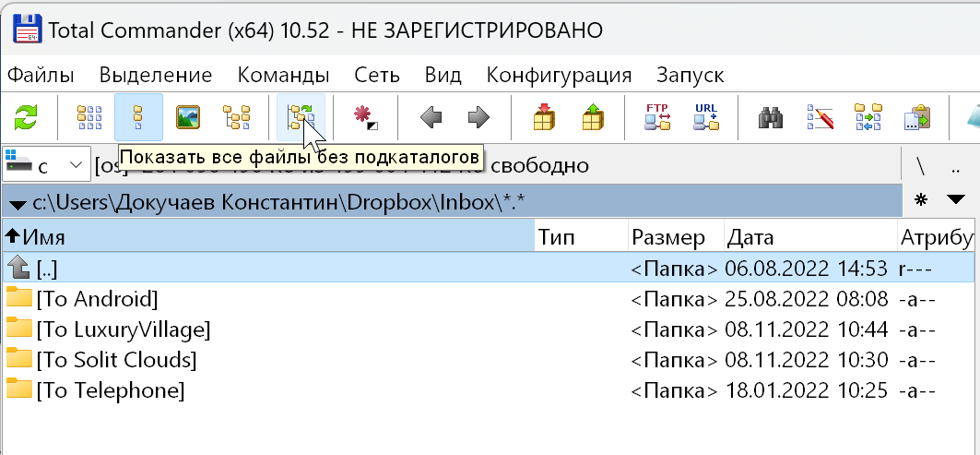The image size is (980, 455).
Task: Click the copy names to clipboard icon
Action: [x=917, y=117]
